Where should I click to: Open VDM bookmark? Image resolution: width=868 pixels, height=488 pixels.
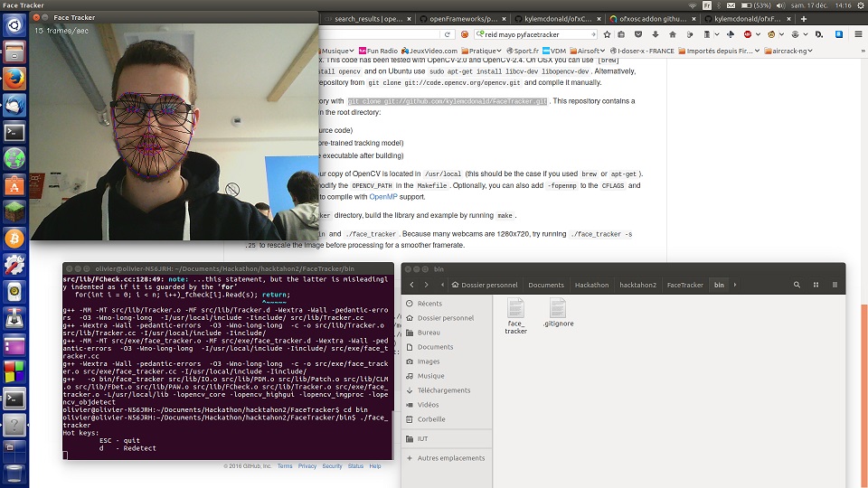tap(554, 51)
